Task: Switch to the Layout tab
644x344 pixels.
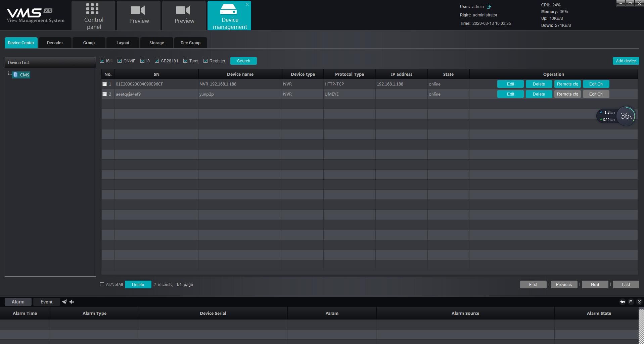Action: tap(123, 43)
